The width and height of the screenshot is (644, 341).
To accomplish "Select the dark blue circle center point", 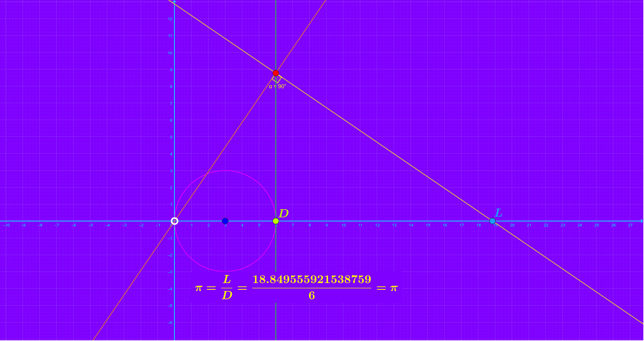I will (225, 221).
